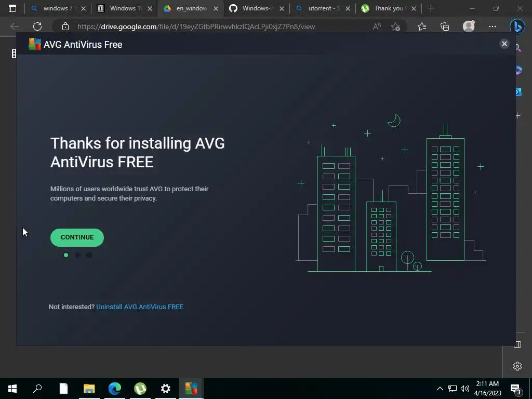Open AVG from the taskbar
532x399 pixels.
click(191, 389)
